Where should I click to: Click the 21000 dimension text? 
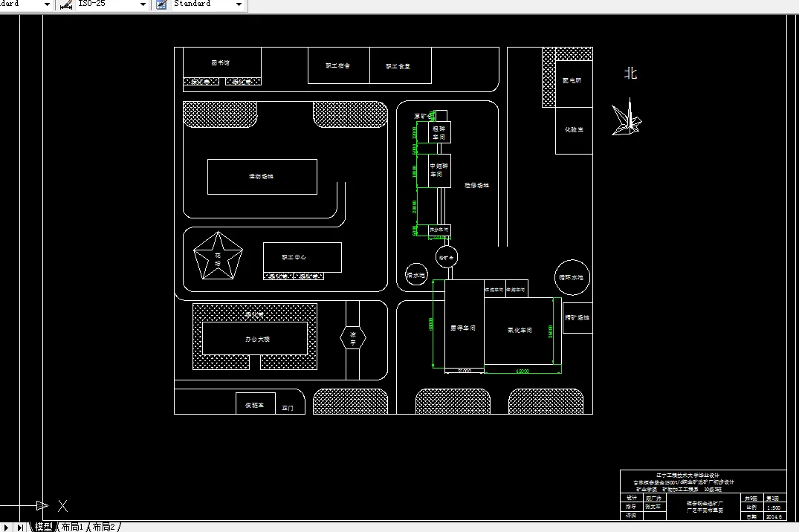(465, 371)
